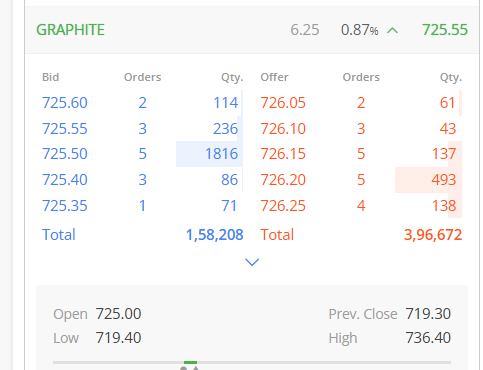
Task: Click the 6.25 change amount
Action: (x=305, y=30)
